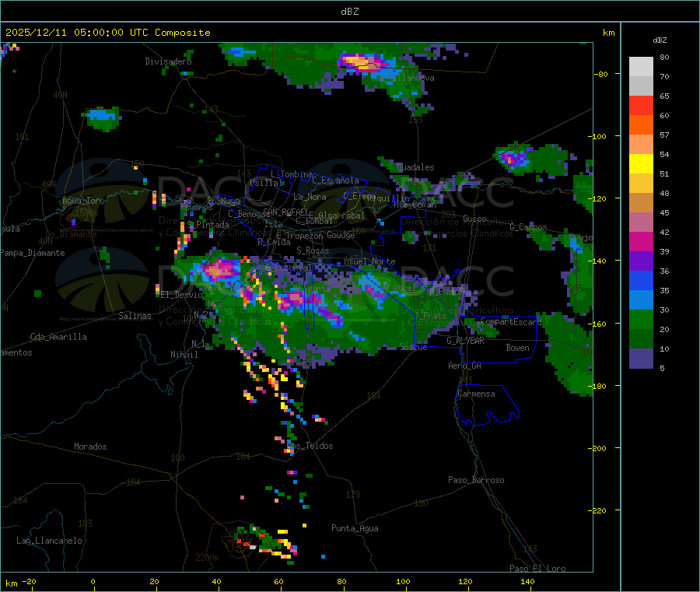This screenshot has width=700, height=592.
Task: Click the 'Lag.Llancanelo' label
Action: tap(49, 541)
